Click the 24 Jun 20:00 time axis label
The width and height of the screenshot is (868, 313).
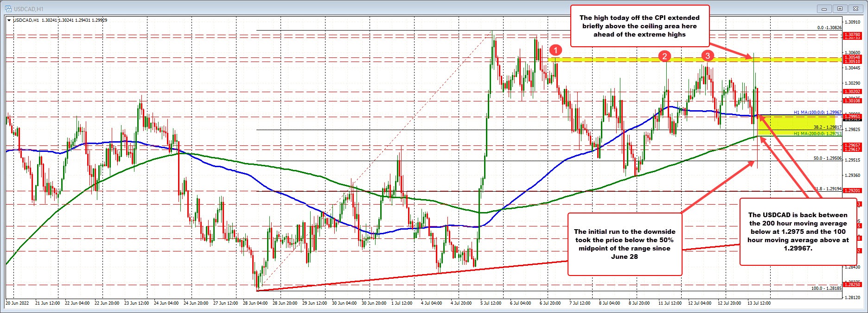click(x=196, y=303)
